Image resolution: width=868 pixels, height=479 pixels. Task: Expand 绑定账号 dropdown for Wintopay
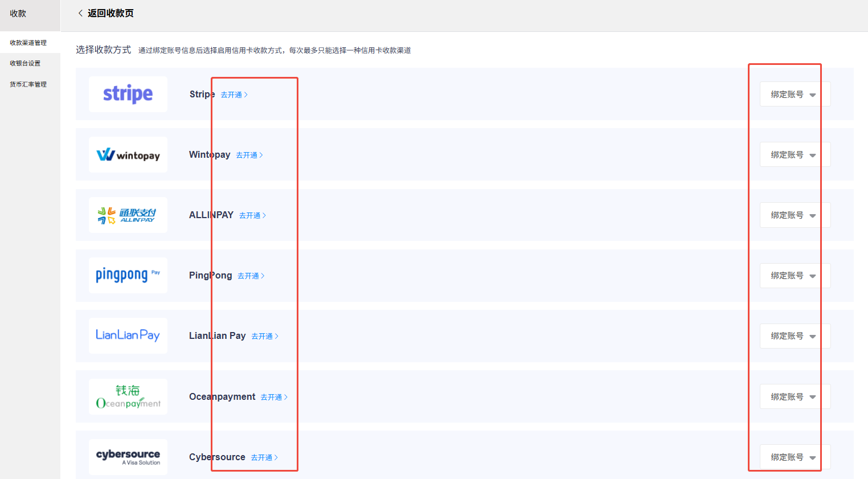click(795, 155)
